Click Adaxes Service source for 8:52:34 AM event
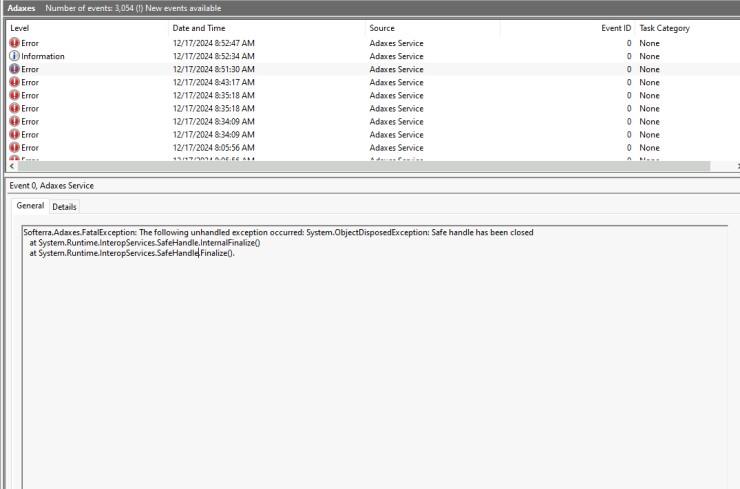The width and height of the screenshot is (740, 489). 396,56
